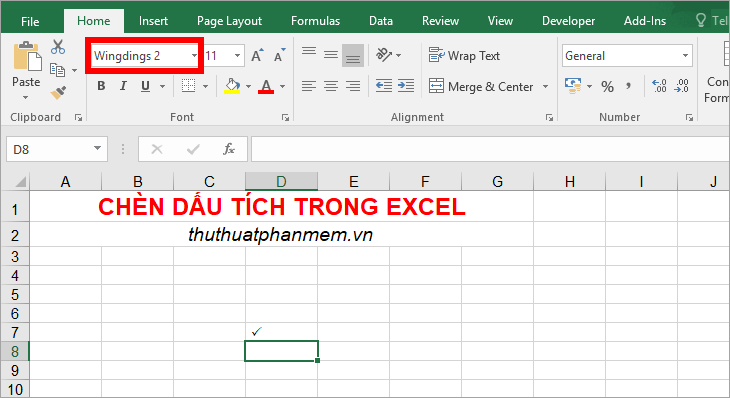Screen dimensions: 730x398
Task: Select cell D7 containing the checkmark
Action: coord(281,332)
